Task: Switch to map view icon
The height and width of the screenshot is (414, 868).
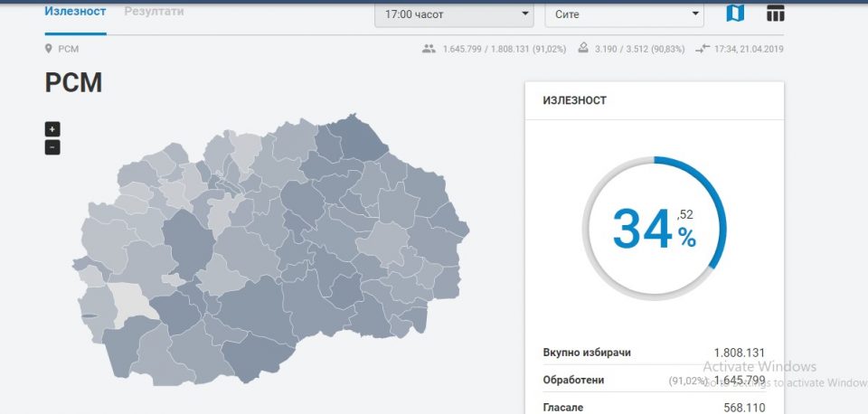Action: [x=735, y=14]
